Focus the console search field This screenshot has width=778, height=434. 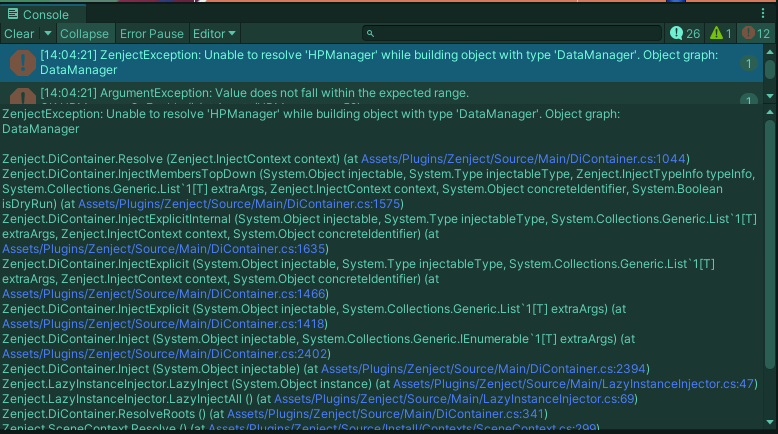[x=512, y=33]
